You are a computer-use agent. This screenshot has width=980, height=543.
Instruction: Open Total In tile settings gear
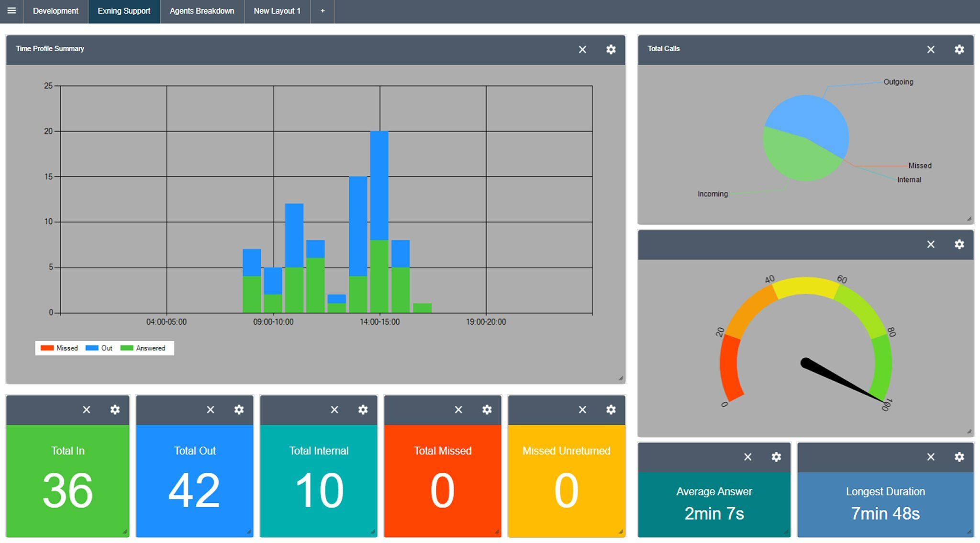pos(115,410)
